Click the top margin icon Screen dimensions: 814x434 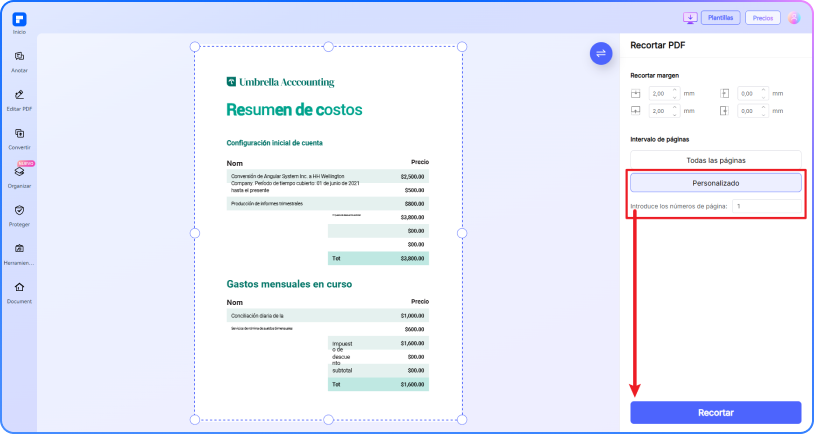coord(635,94)
